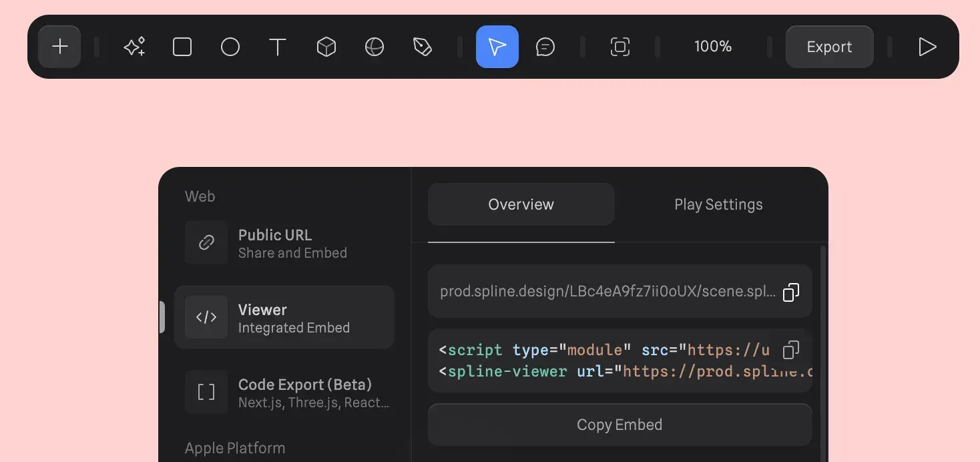Activate the Select arrow tool

coord(497,47)
